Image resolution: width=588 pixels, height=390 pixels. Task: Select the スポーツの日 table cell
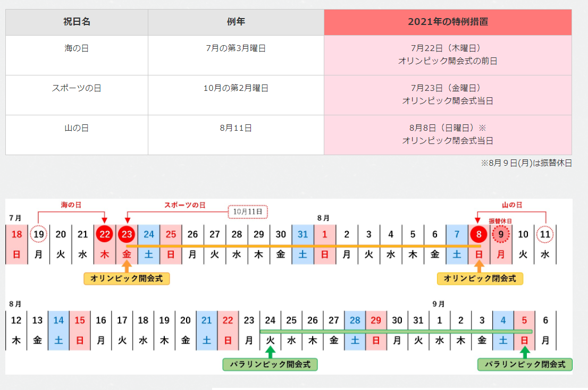pos(77,95)
